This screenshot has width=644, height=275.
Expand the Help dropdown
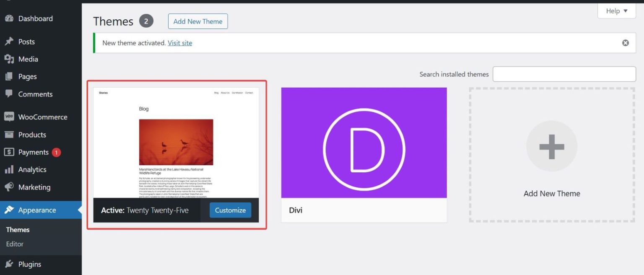616,11
